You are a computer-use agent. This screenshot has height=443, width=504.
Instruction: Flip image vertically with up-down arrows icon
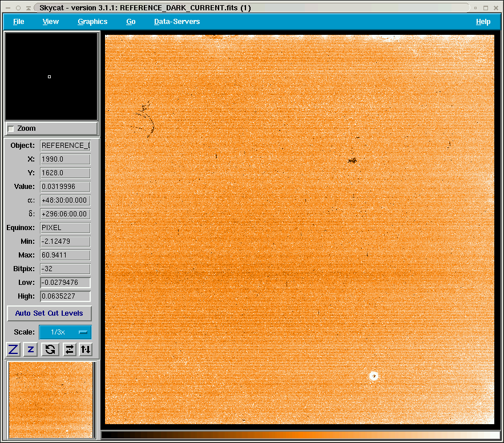tap(86, 349)
